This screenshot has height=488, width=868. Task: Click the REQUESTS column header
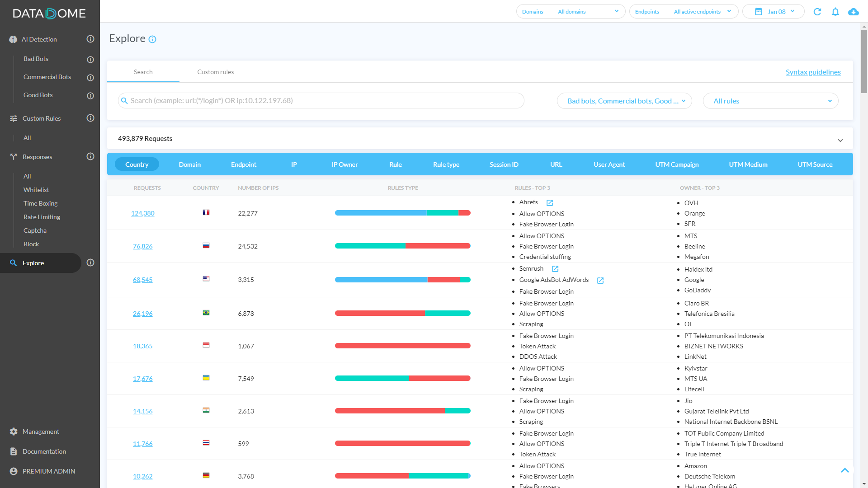[147, 188]
